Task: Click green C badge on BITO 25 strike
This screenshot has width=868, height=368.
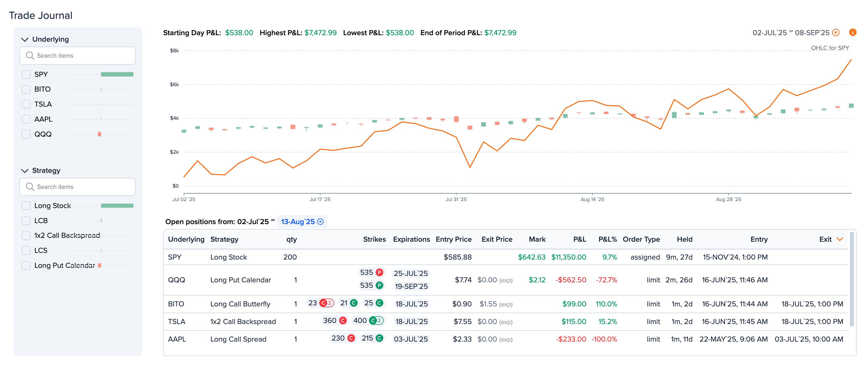Action: tap(379, 303)
